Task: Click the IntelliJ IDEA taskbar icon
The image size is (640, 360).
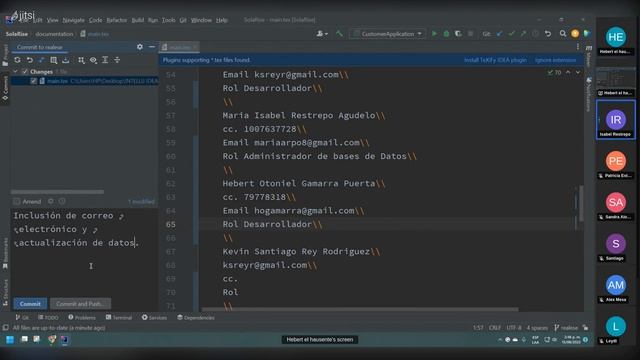Action: 64,339
